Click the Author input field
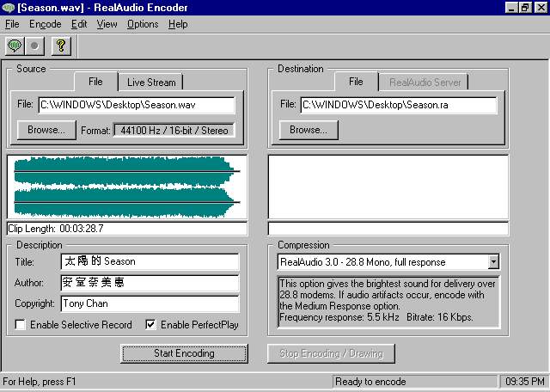Screen dimensions: 550x392 150,283
